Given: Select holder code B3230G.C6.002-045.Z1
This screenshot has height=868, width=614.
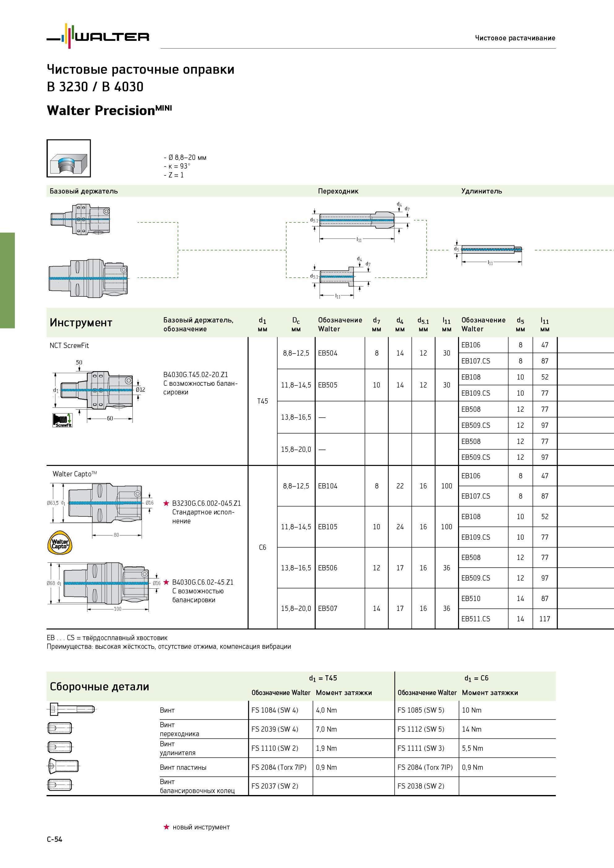Looking at the screenshot, I should click(x=206, y=503).
